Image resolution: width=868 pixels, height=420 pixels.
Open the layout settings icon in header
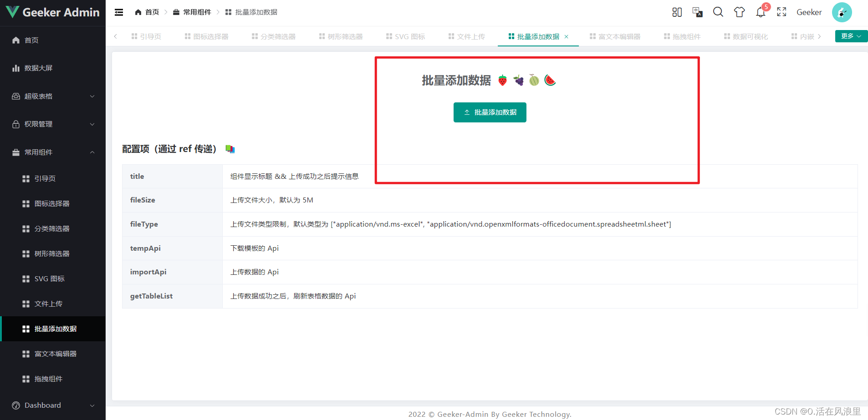coord(677,12)
